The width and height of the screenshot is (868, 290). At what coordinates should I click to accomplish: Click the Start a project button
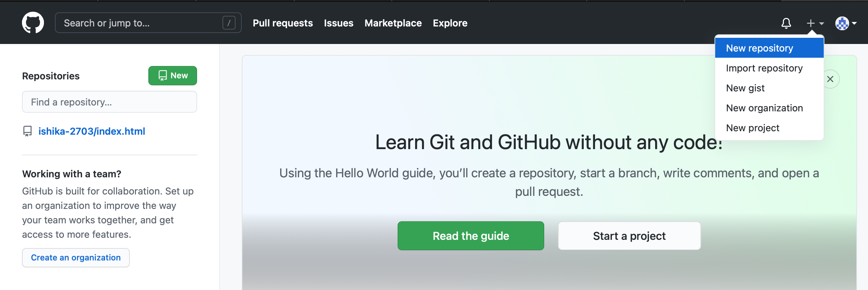click(629, 236)
